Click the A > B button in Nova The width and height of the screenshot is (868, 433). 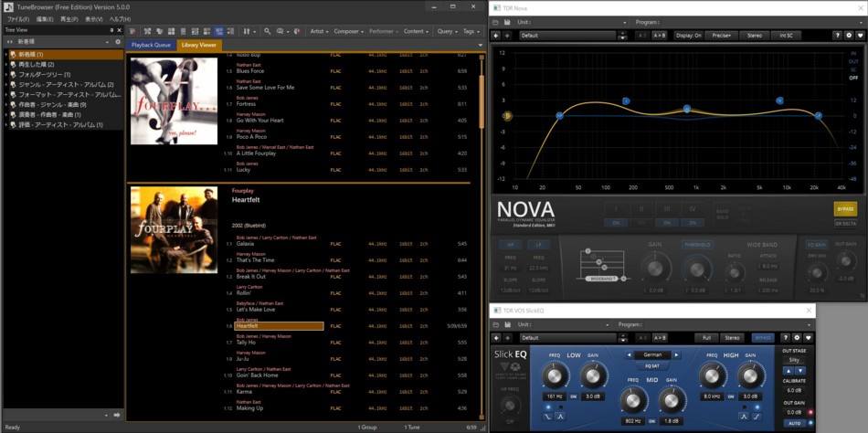660,36
